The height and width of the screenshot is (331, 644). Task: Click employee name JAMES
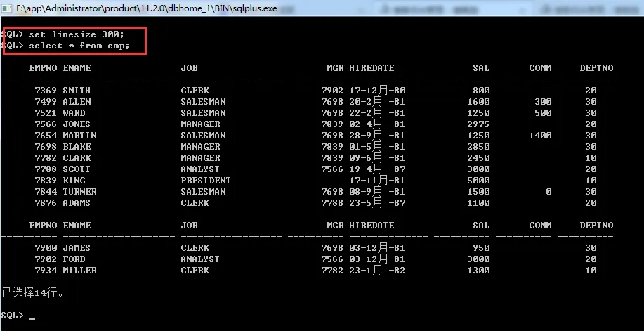(77, 248)
